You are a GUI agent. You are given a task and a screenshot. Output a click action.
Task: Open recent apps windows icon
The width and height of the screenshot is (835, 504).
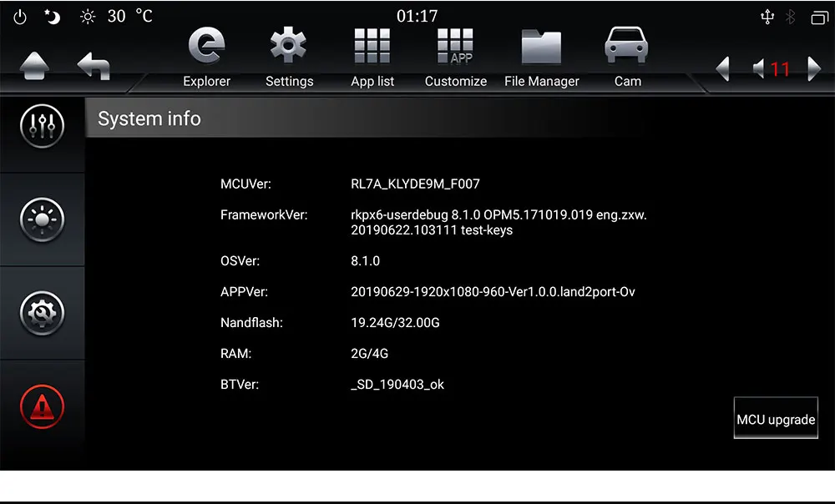point(819,18)
